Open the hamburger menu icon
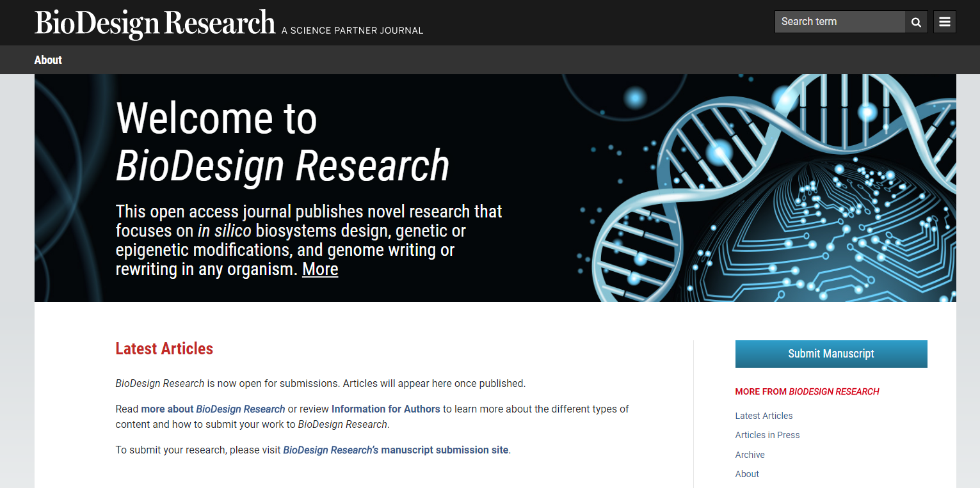Viewport: 980px width, 488px height. click(945, 22)
